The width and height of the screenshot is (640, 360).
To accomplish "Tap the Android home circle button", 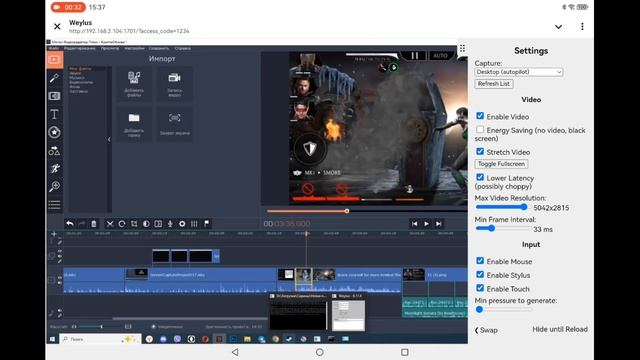I will [x=320, y=352].
